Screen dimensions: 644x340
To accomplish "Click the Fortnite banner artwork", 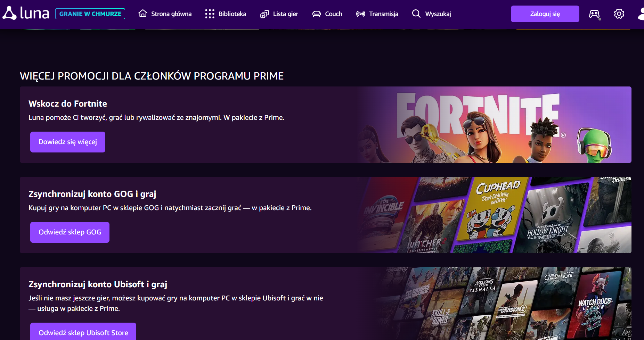I will 494,125.
